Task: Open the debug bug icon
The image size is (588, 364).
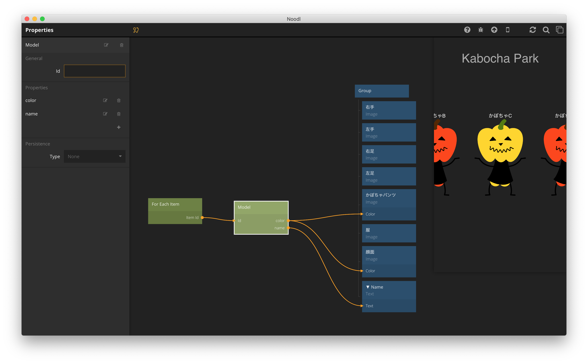Action: 481,30
